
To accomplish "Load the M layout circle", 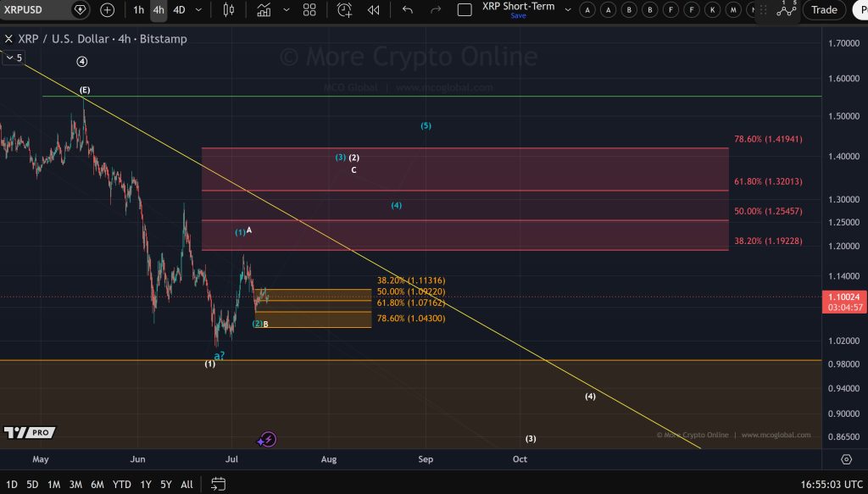I will [x=733, y=10].
